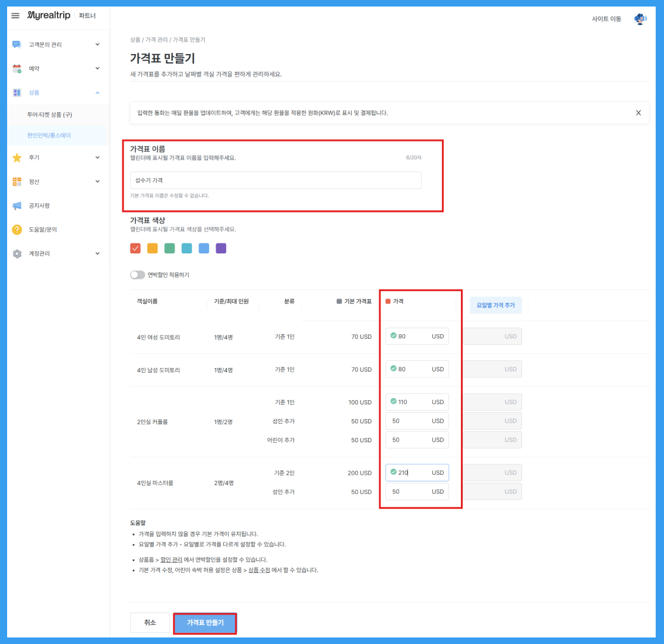Screen dimensions: 664x644
Task: Open the hamburger navigation menu
Action: [15, 16]
